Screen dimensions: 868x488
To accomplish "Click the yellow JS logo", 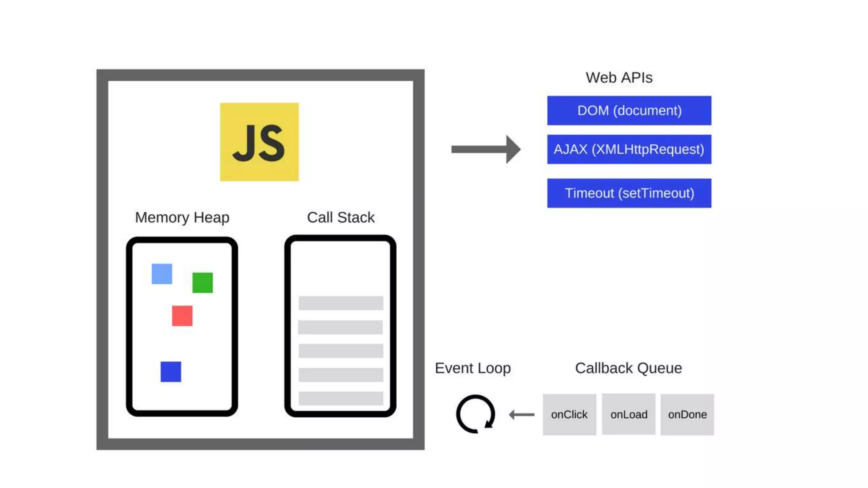I will pos(259,142).
